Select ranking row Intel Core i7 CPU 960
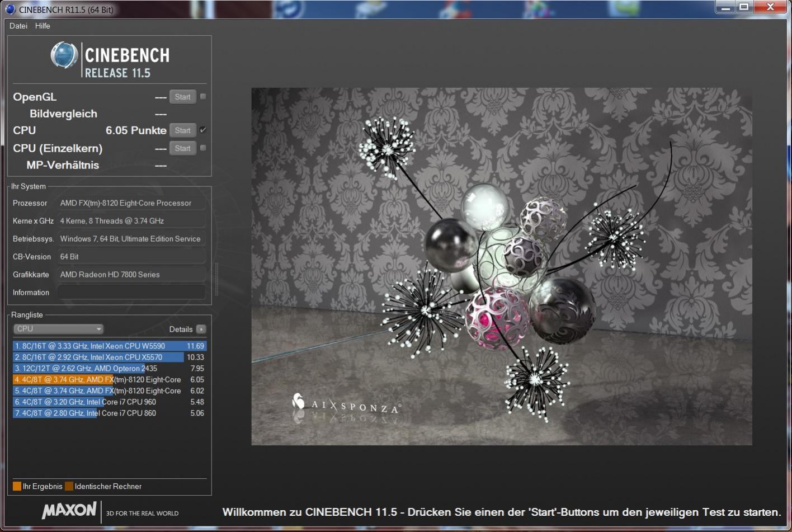 click(x=110, y=402)
